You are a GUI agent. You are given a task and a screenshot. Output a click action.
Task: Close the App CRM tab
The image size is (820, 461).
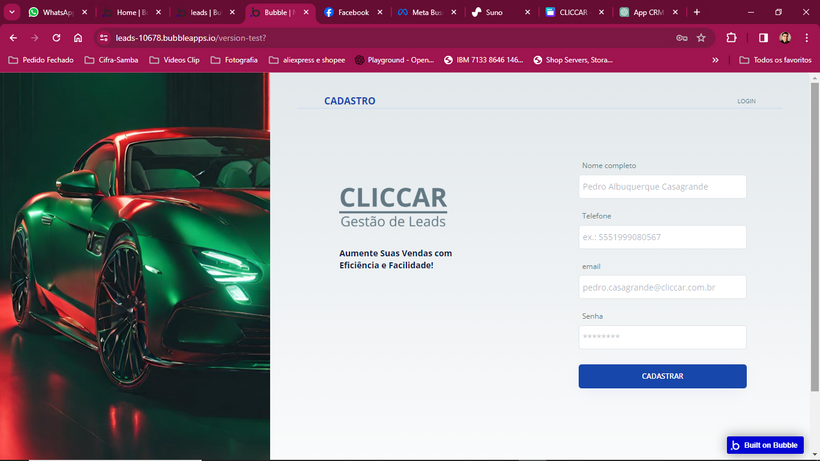(675, 12)
